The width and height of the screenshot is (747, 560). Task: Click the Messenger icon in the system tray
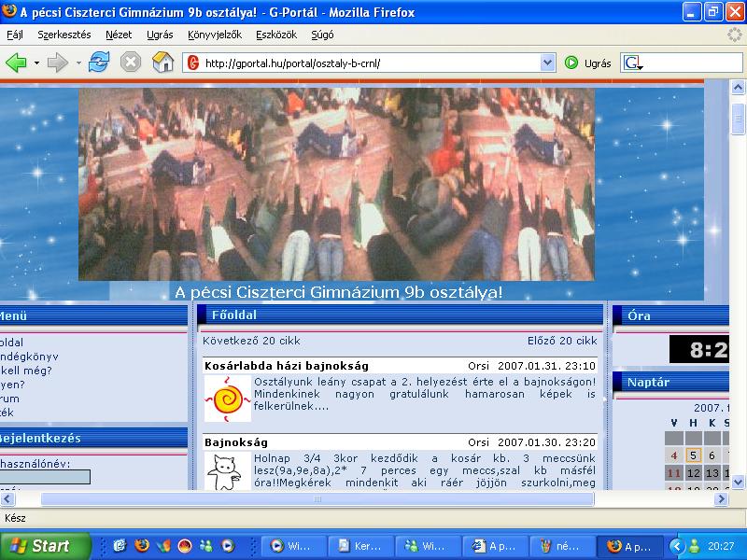pos(695,546)
